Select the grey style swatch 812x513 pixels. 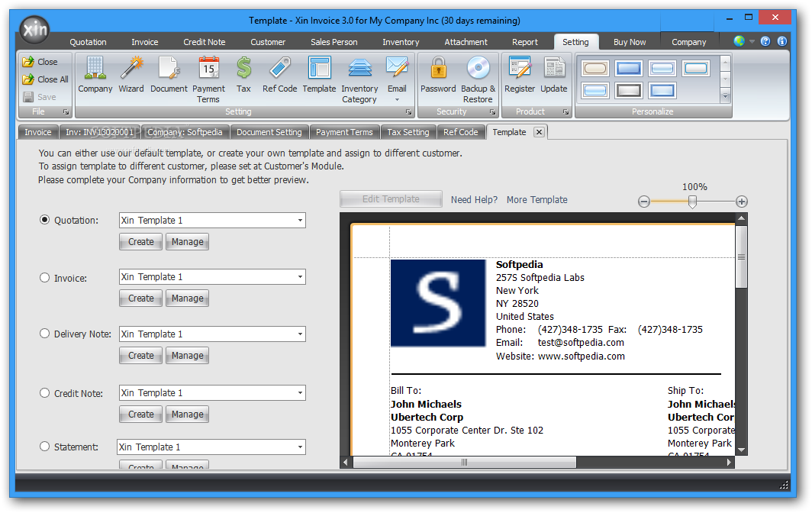pyautogui.click(x=629, y=91)
